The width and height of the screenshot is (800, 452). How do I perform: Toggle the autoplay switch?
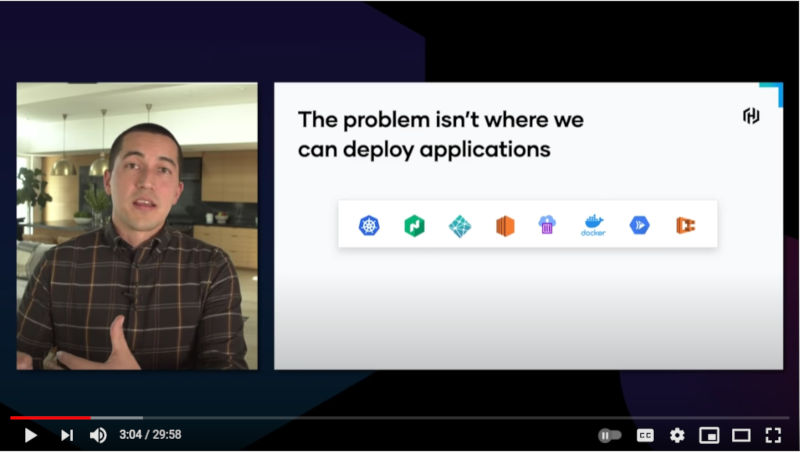[x=610, y=435]
